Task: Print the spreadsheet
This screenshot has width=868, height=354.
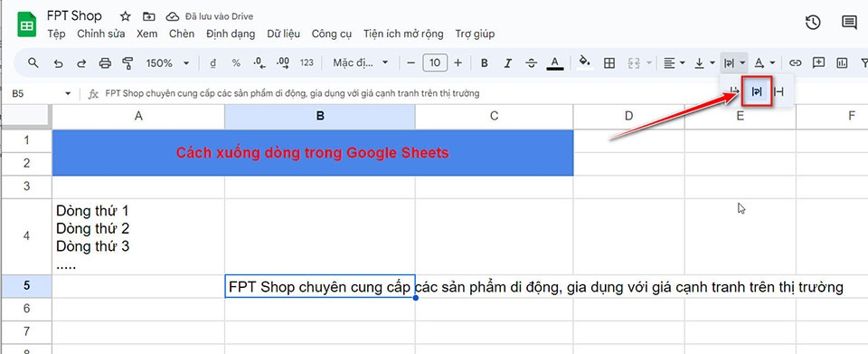Action: (105, 63)
